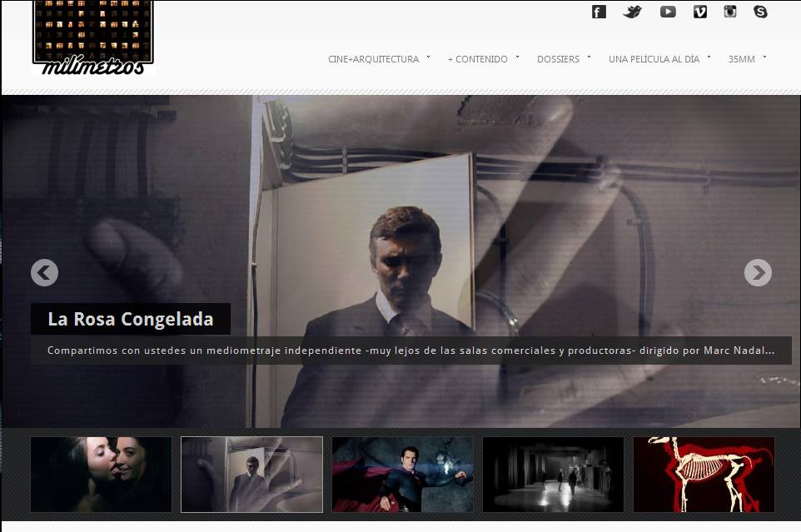Open the Vimeo icon
This screenshot has height=532, width=801.
[700, 12]
